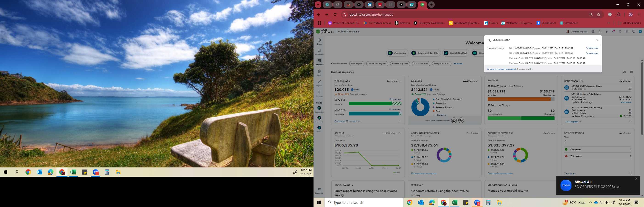Open Bookmarks in QuickBooks left sidebar
The image size is (644, 207).
(319, 51)
